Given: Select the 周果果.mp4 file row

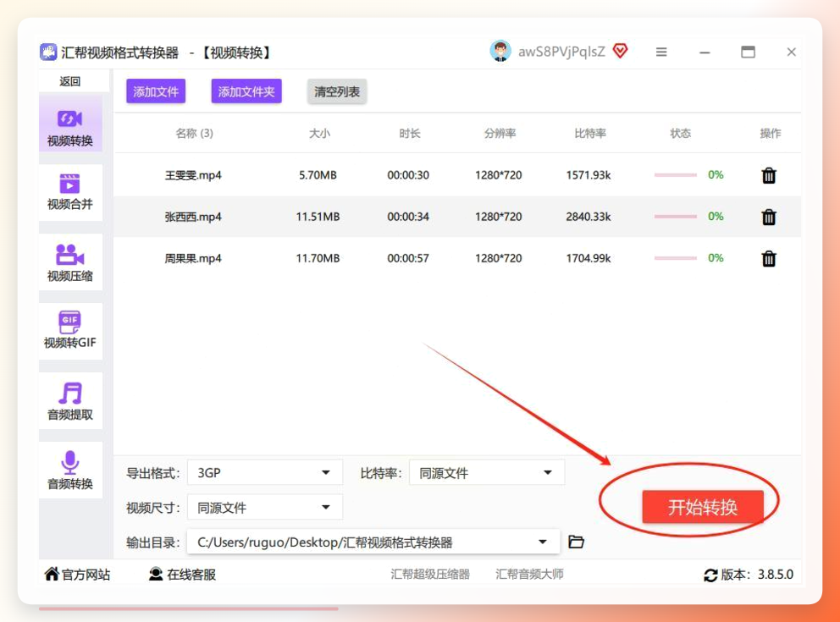Looking at the screenshot, I should [x=457, y=259].
